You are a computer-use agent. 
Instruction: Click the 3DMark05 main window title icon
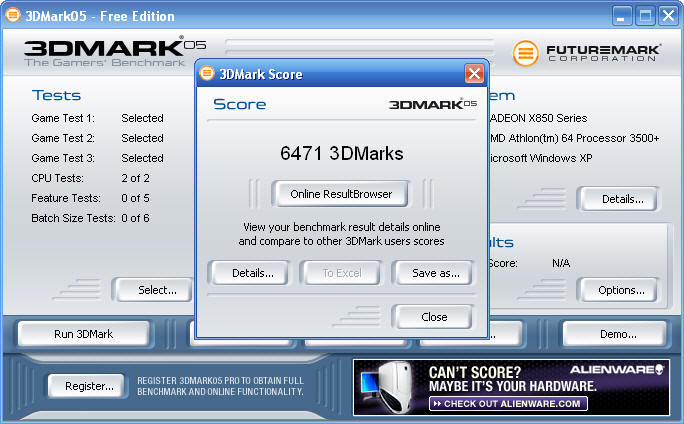[x=13, y=15]
